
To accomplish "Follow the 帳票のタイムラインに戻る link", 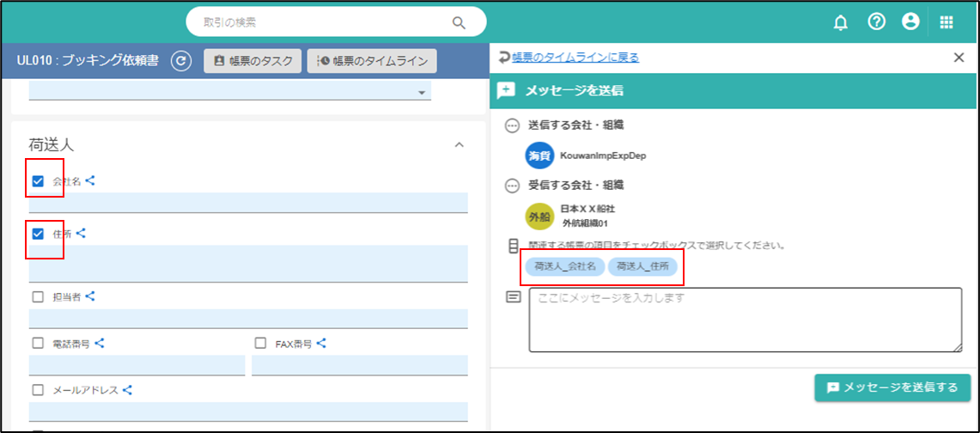I will click(x=575, y=58).
